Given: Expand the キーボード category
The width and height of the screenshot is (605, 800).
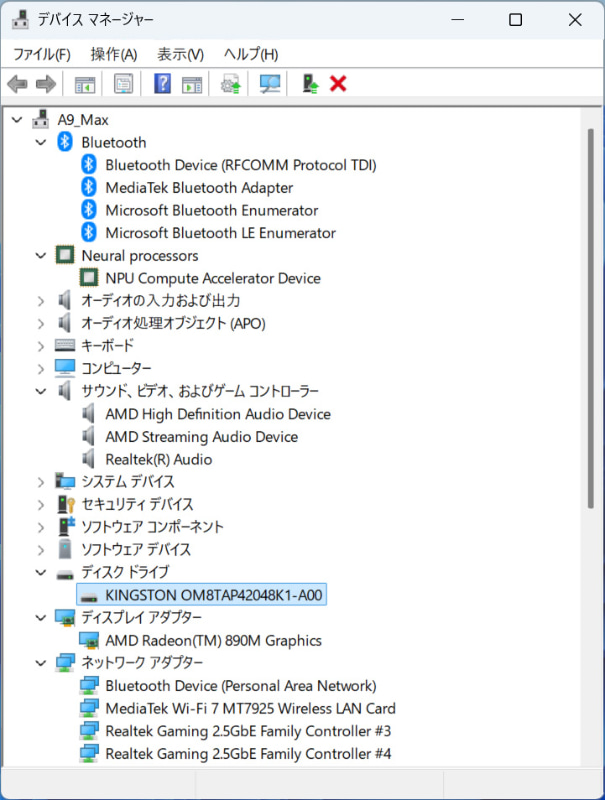Looking at the screenshot, I should coord(41,346).
